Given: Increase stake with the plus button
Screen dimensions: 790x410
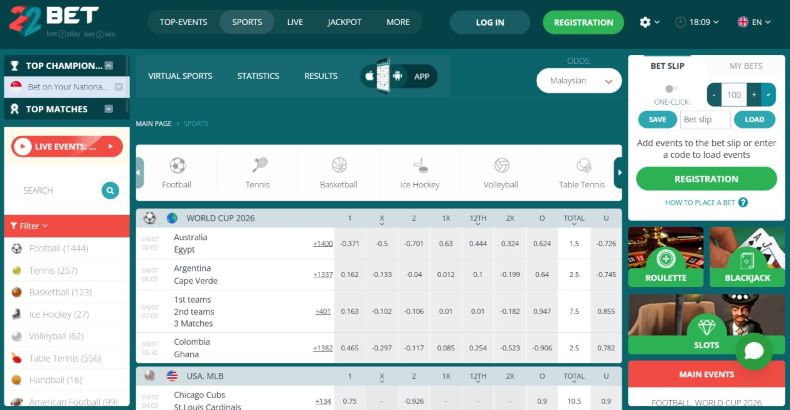Looking at the screenshot, I should (754, 95).
